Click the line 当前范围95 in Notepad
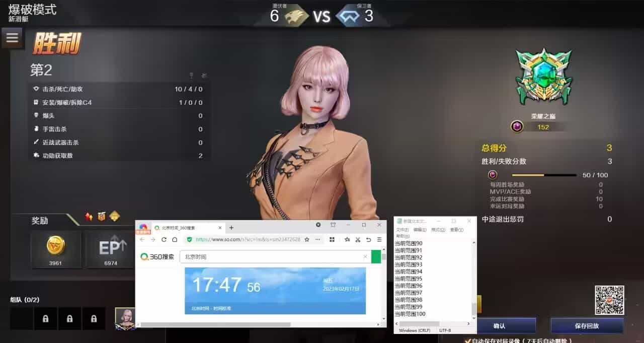This screenshot has height=343, width=644. click(x=409, y=279)
